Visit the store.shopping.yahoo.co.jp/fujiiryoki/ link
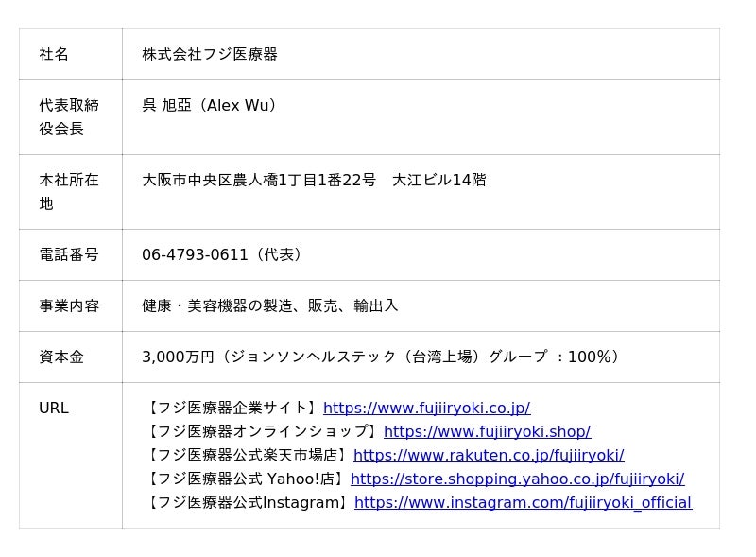Image resolution: width=756 pixels, height=557 pixels. (x=517, y=479)
